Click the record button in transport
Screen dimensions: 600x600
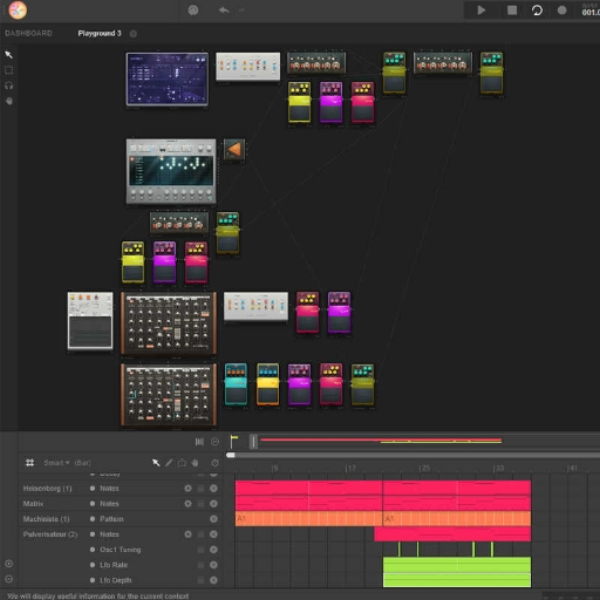(x=562, y=10)
